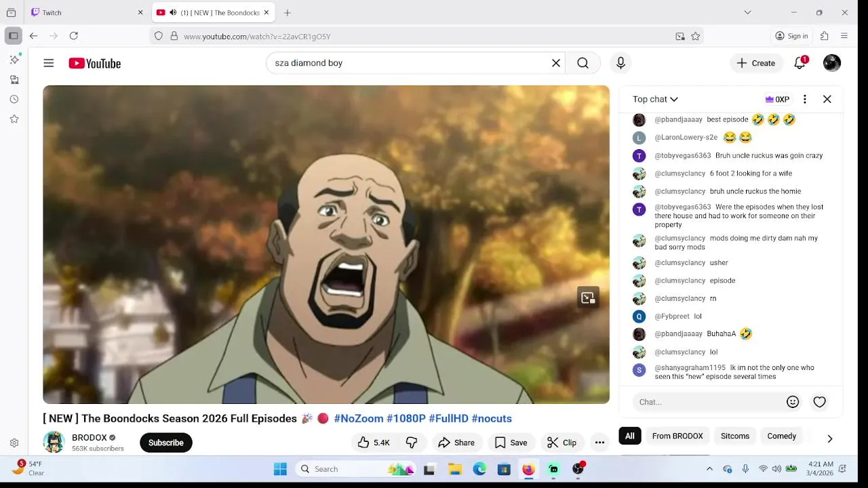The image size is (868, 488).
Task: Create a Clip of the video
Action: (561, 443)
